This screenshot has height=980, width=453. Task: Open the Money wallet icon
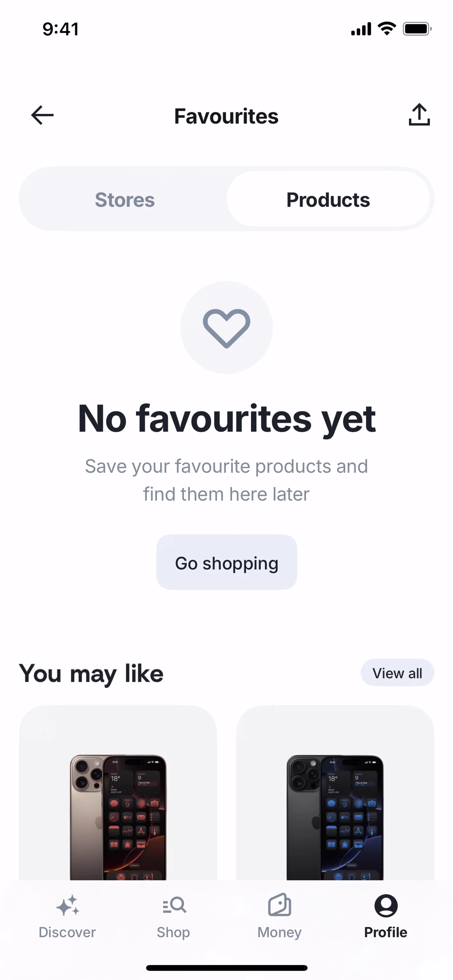[x=280, y=905]
